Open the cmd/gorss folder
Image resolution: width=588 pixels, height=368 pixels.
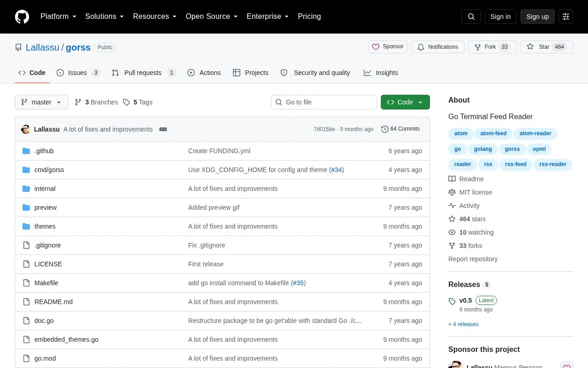click(x=49, y=170)
